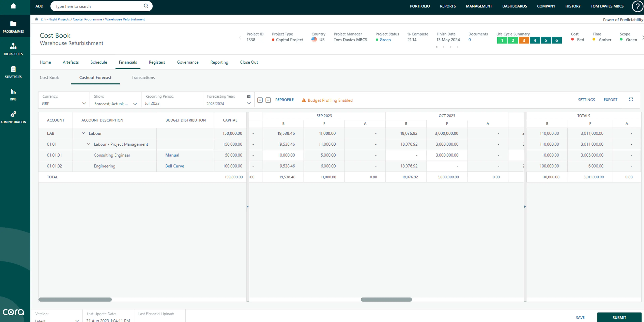Open life cycle stage 1
Image resolution: width=644 pixels, height=322 pixels.
click(x=502, y=40)
